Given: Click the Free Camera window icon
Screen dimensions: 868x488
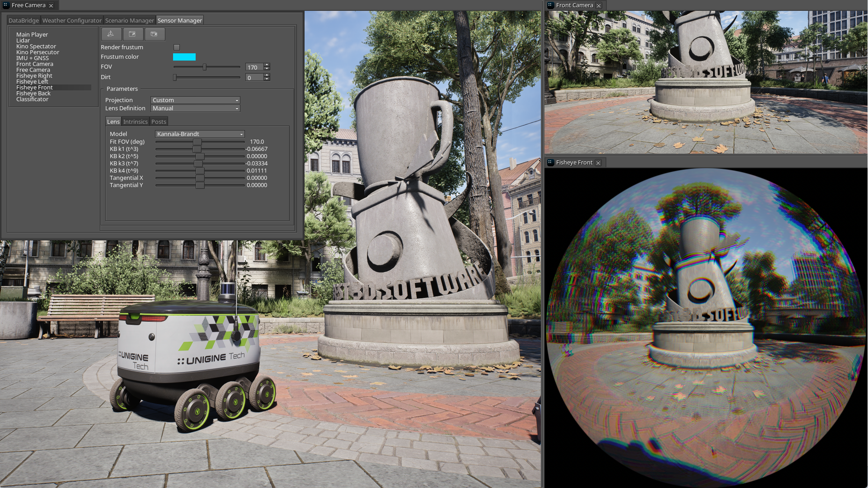Looking at the screenshot, I should point(6,5).
